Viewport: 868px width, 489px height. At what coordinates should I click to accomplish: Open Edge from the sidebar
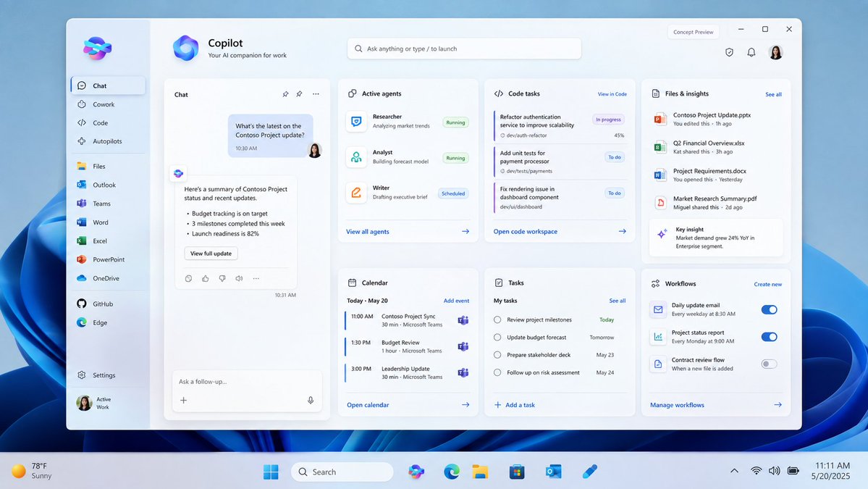click(108, 322)
